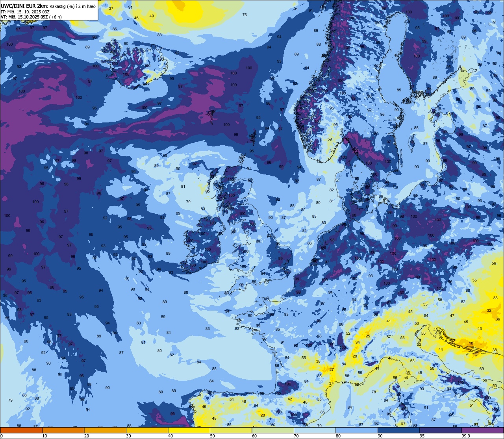The image size is (504, 439).
Task: Click the 10–20 legend color segment
Action: point(63,430)
